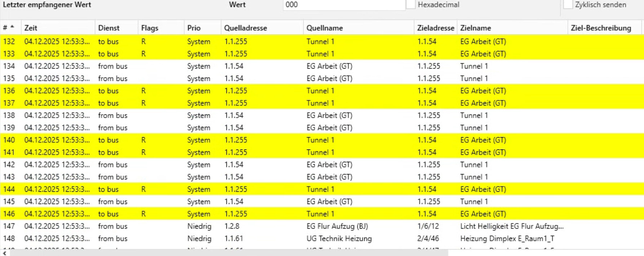Click the sort arrow in the # column header
Viewport: 644px width, 256px height.
tap(12, 27)
